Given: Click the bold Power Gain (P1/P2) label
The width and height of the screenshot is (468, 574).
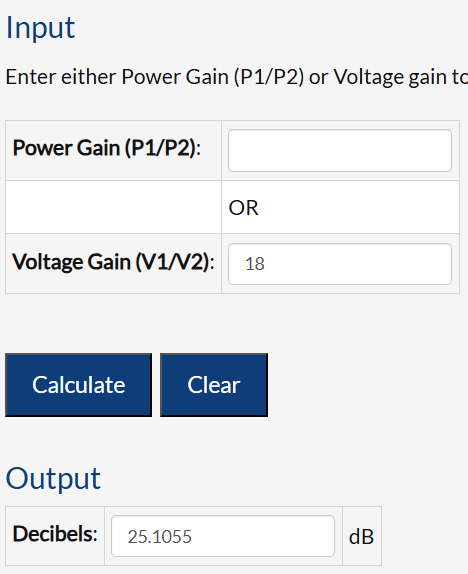Looking at the screenshot, I should (107, 148).
